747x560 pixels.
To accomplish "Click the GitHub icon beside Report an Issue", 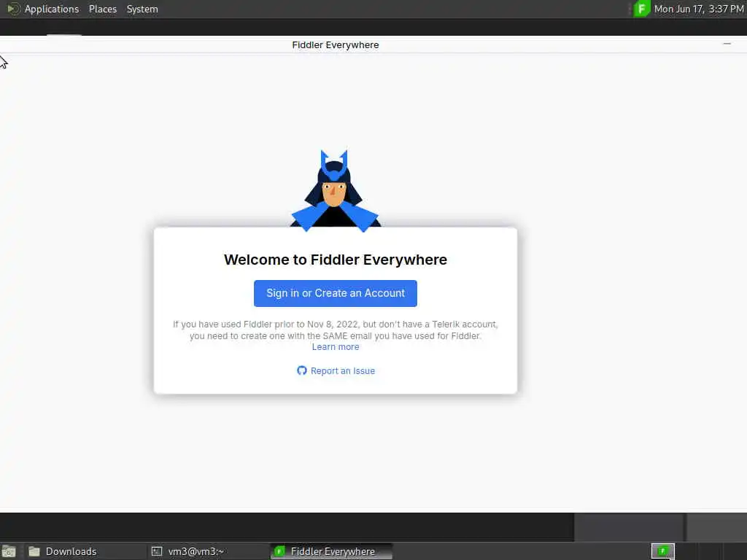I will [x=302, y=370].
